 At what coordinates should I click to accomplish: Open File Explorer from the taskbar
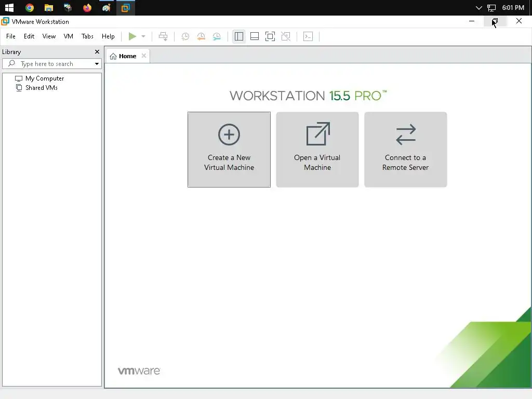[49, 8]
